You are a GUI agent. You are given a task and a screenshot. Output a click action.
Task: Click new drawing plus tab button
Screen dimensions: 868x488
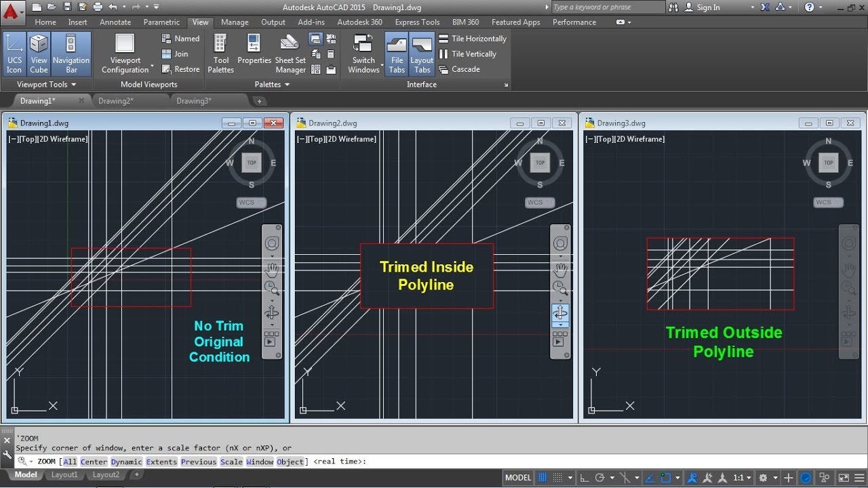point(258,101)
